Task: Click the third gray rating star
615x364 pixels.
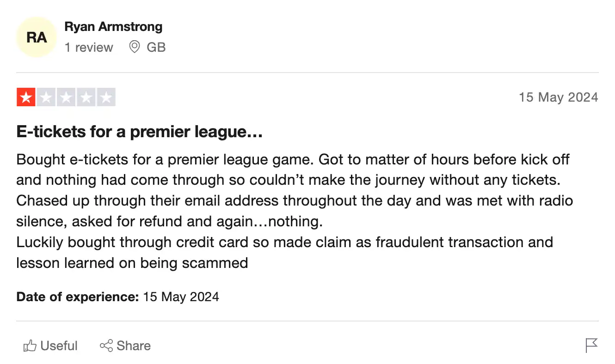Action: [x=65, y=97]
